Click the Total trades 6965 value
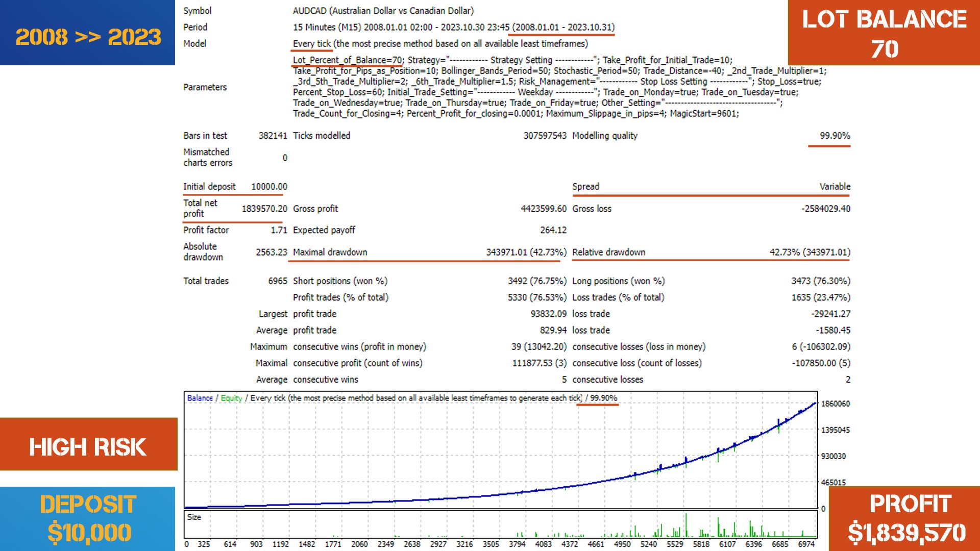 pyautogui.click(x=278, y=281)
